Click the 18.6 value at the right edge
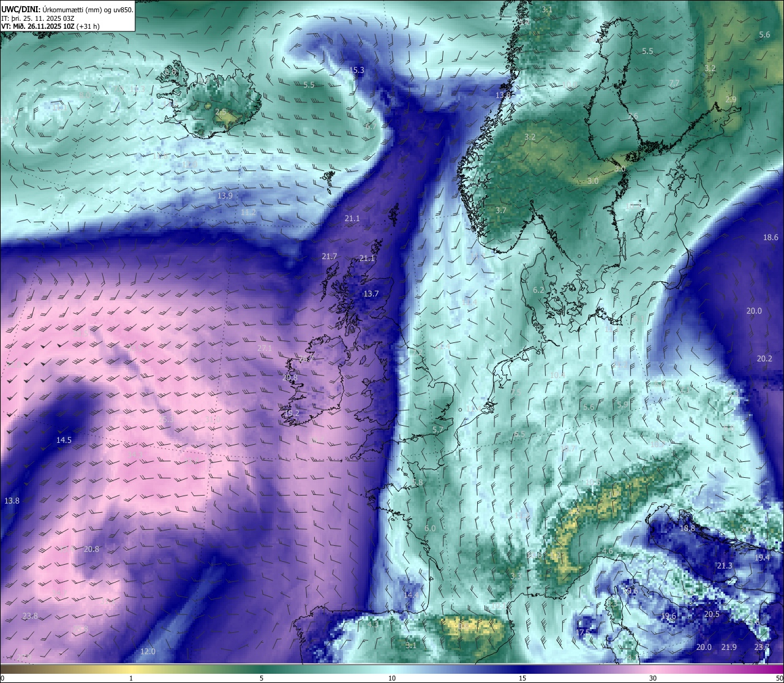 click(771, 238)
